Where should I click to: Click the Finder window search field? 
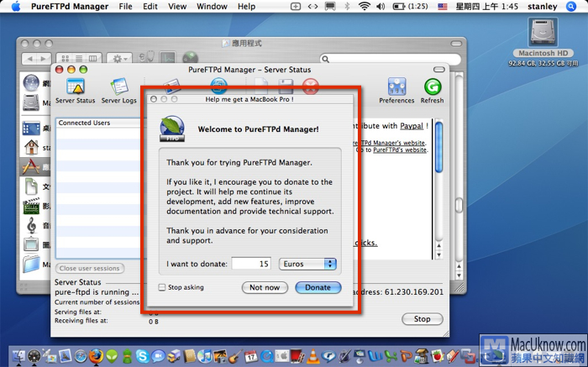(390, 59)
